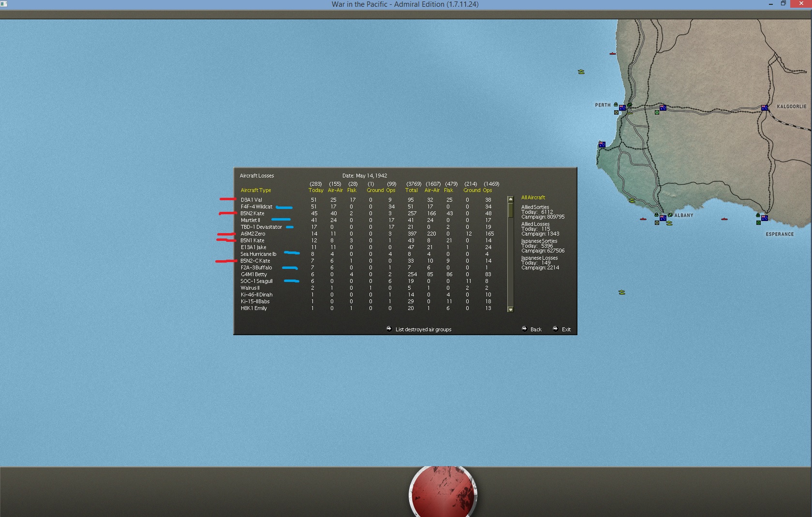Viewport: 812px width, 517px height.
Task: Click the large red end-turn button at the bottom
Action: [x=443, y=492]
